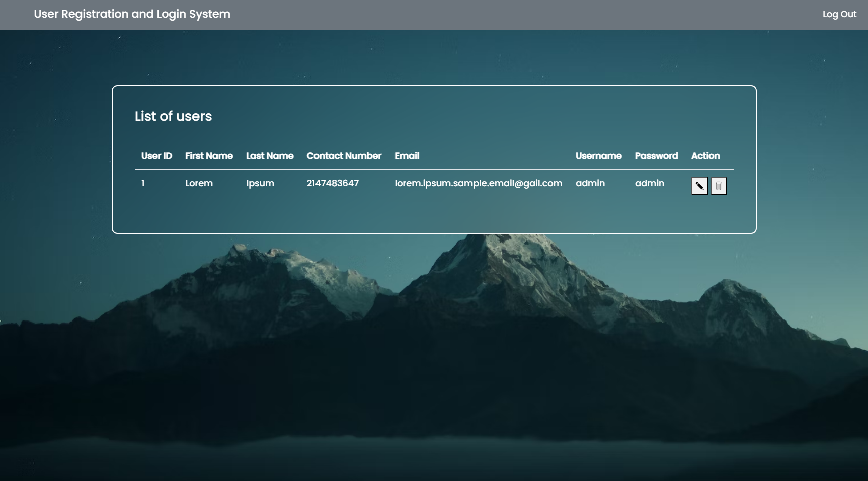
Task: Click the User ID column header
Action: click(x=156, y=156)
